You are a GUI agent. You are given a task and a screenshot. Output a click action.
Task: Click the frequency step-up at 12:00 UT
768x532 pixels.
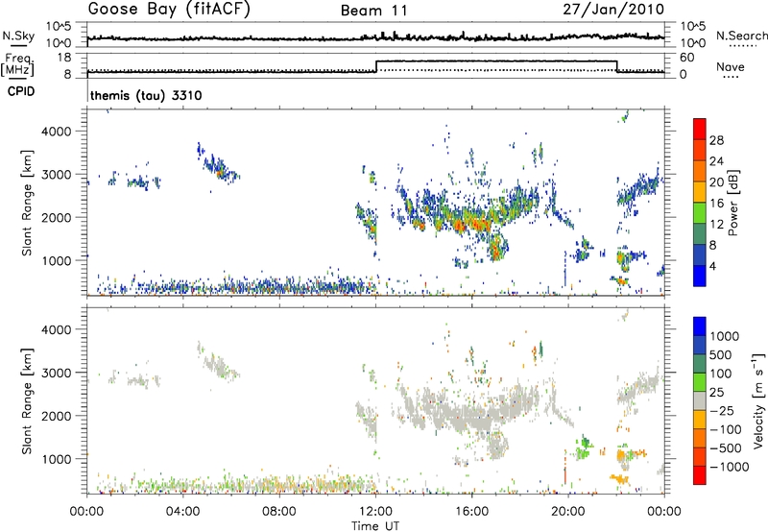point(375,66)
